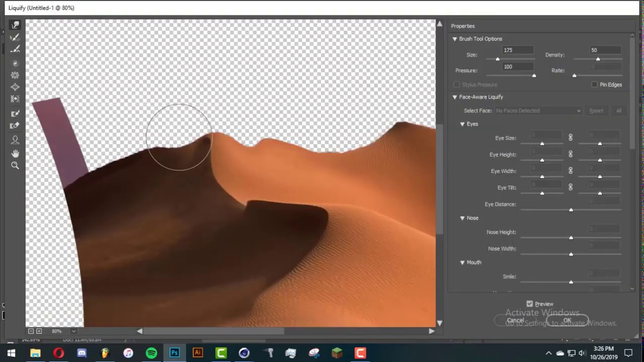The image size is (644, 362).
Task: Collapse the Eyes section
Action: click(x=462, y=124)
